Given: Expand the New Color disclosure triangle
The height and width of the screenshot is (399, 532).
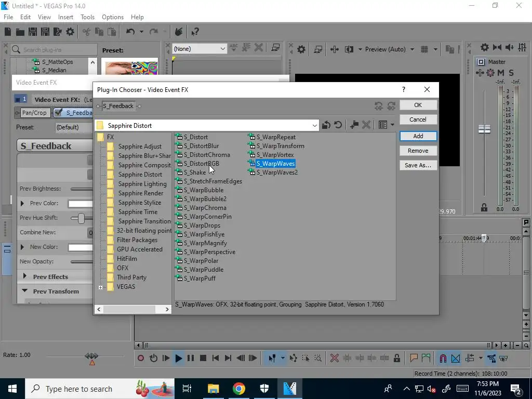Looking at the screenshot, I should (x=22, y=247).
